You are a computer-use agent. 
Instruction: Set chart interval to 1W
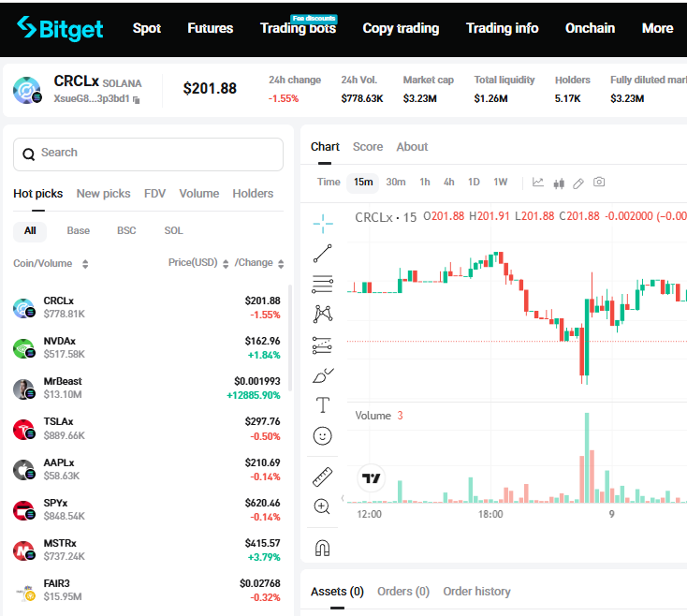click(501, 183)
